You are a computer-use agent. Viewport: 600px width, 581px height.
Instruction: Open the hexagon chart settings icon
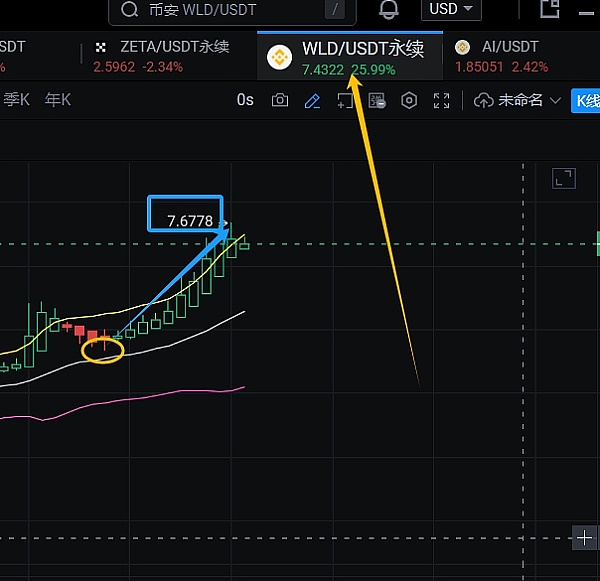coord(409,100)
